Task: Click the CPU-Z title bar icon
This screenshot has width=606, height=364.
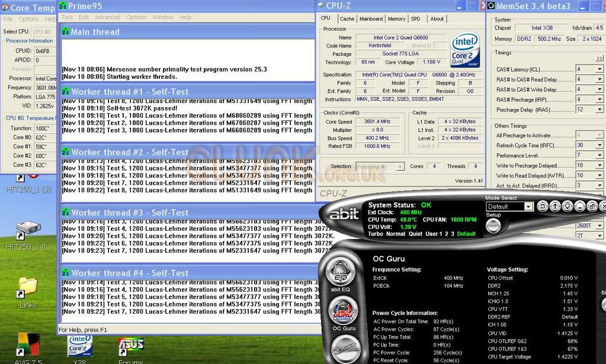Action: [x=320, y=5]
